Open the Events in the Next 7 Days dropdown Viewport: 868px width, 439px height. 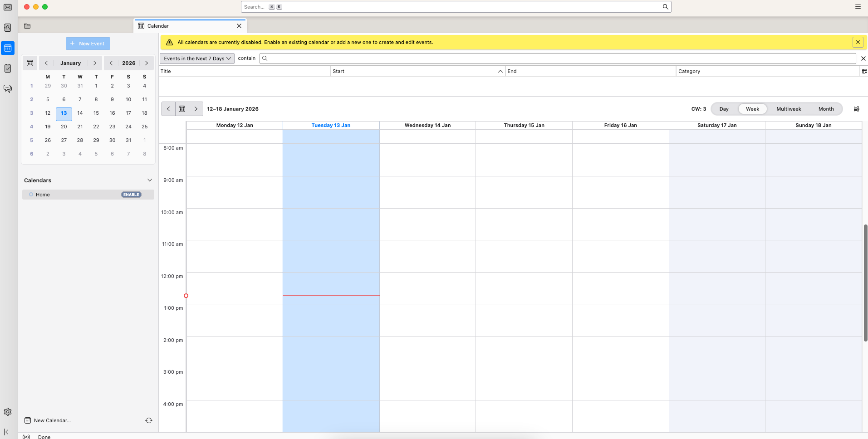196,58
